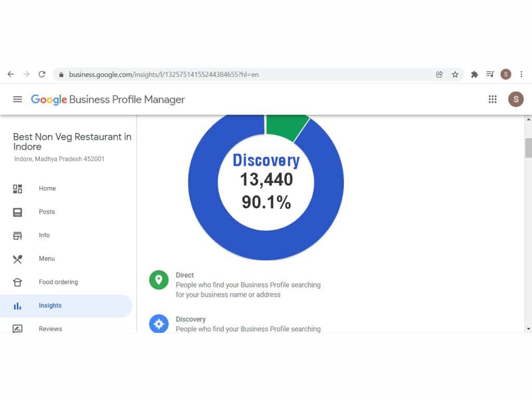Open the Google apps grid
The image size is (532, 399).
493,99
